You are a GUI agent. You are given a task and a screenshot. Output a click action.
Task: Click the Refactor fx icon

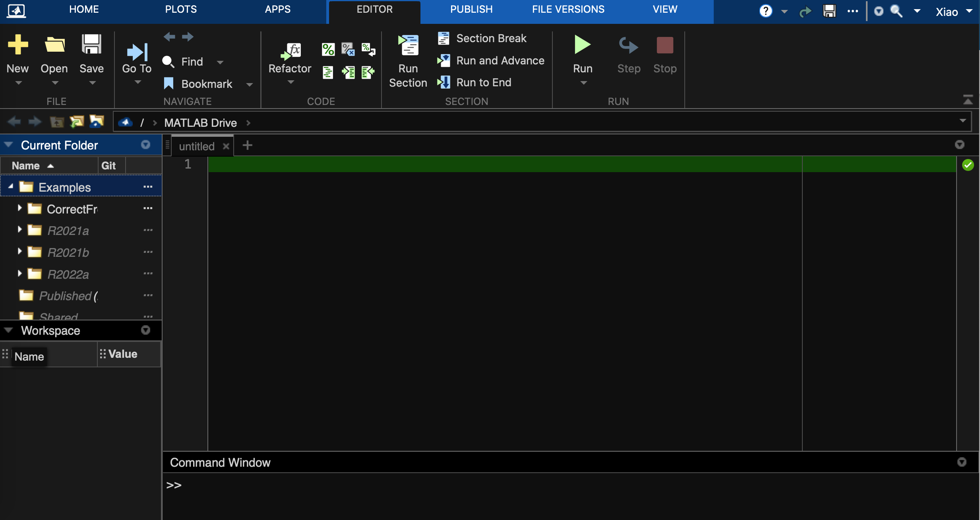(x=291, y=51)
